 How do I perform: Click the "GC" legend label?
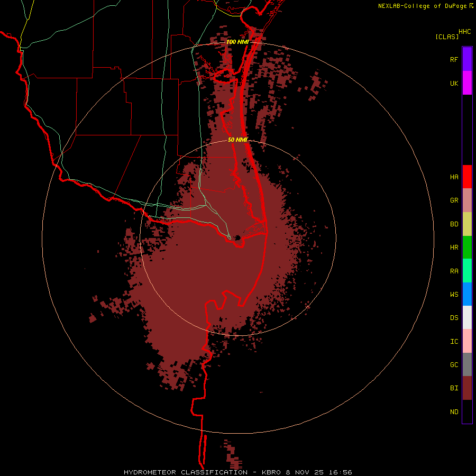point(454,365)
